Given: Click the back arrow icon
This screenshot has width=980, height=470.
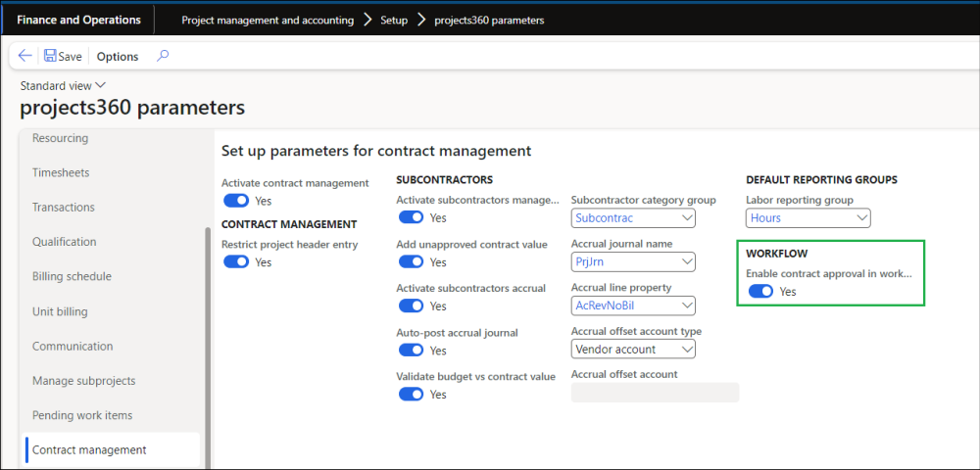Looking at the screenshot, I should [x=24, y=56].
